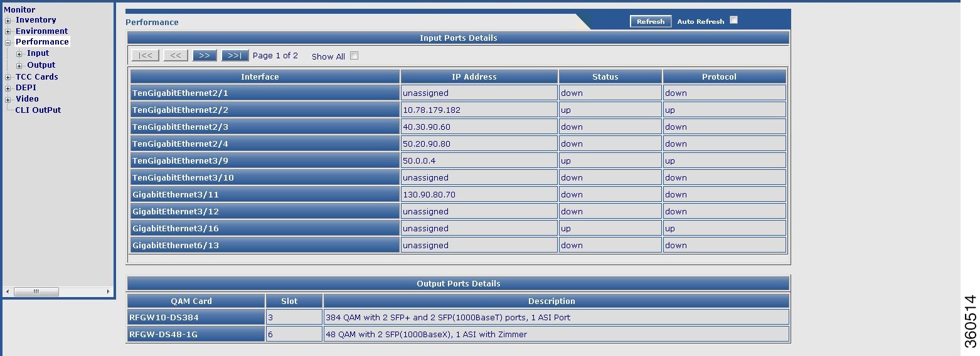This screenshot has height=356, width=980.
Task: Click the sidebar horizontal scrollbar thumb
Action: pos(36,291)
